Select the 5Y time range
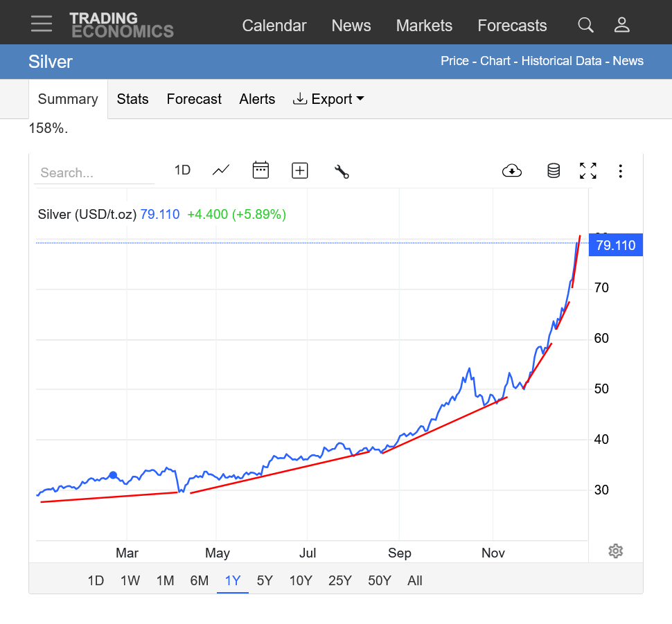 265,580
